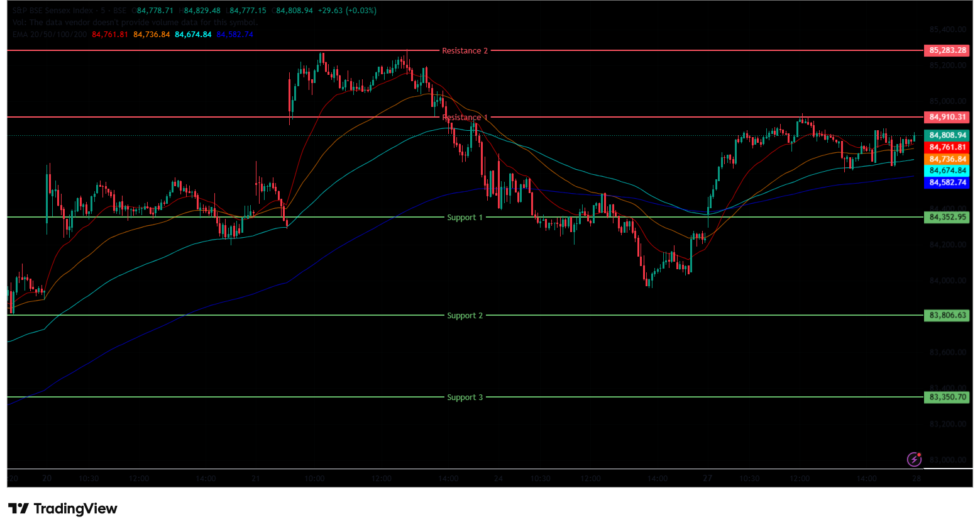The height and width of the screenshot is (529, 980).
Task: Select the Support 1 line label
Action: (x=465, y=218)
